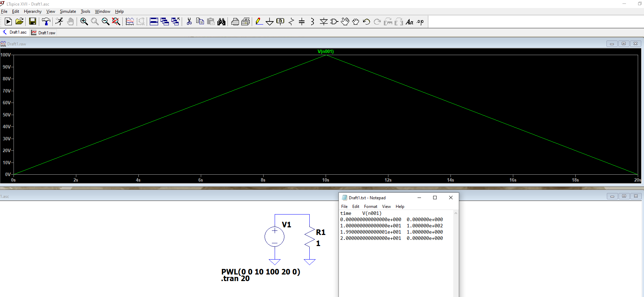Add Text with the Aa icon
The width and height of the screenshot is (644, 297).
coord(410,22)
